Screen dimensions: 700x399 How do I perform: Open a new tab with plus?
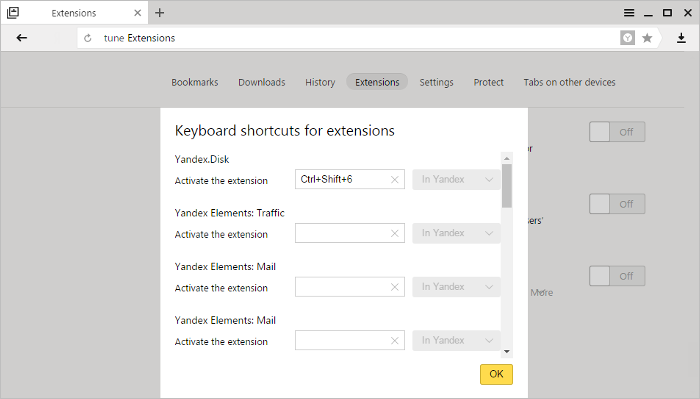click(159, 13)
